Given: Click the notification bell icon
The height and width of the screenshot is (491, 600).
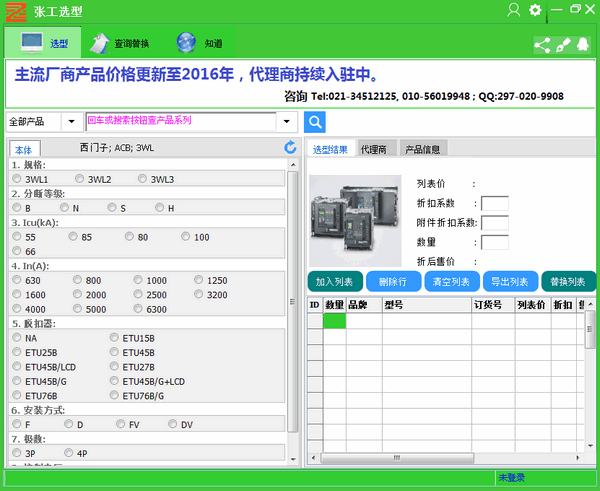Looking at the screenshot, I should pos(583,44).
